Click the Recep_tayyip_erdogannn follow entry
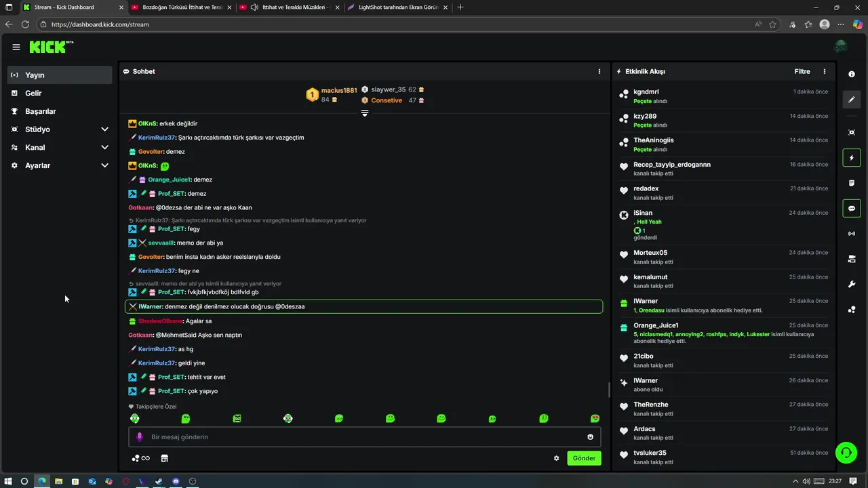Image resolution: width=868 pixels, height=488 pixels. coord(725,169)
